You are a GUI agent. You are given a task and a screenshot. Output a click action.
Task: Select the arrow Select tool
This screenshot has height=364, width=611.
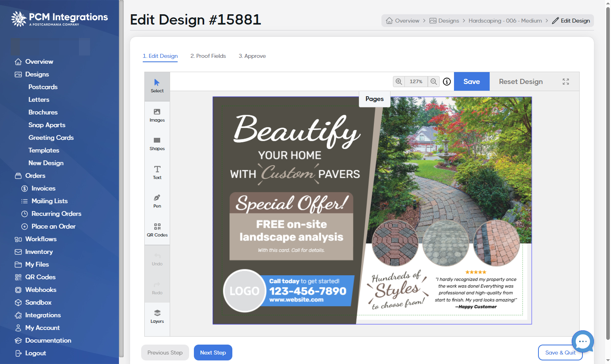pyautogui.click(x=157, y=86)
